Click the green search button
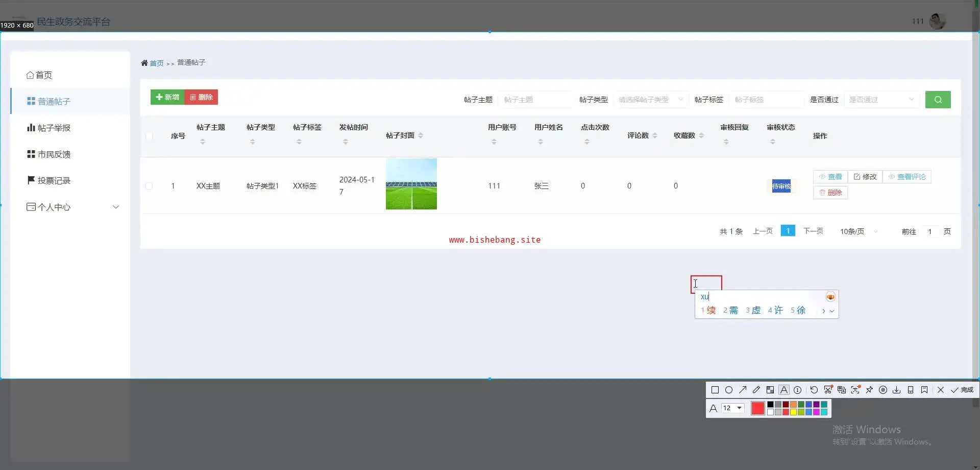This screenshot has height=470, width=980. pos(938,100)
